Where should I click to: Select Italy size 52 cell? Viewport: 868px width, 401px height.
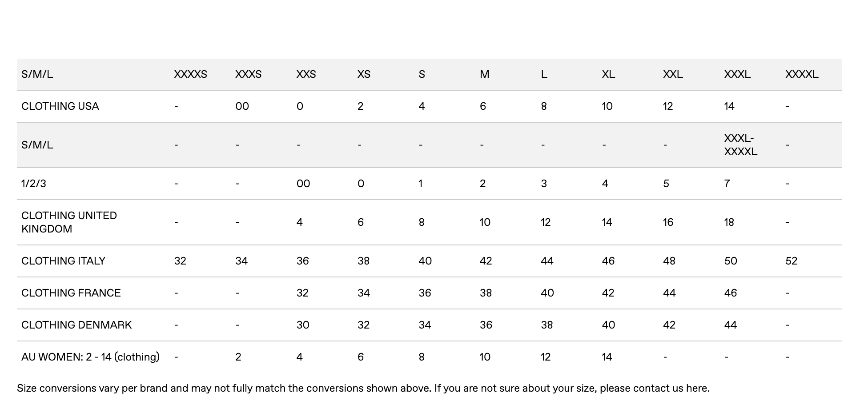791,261
